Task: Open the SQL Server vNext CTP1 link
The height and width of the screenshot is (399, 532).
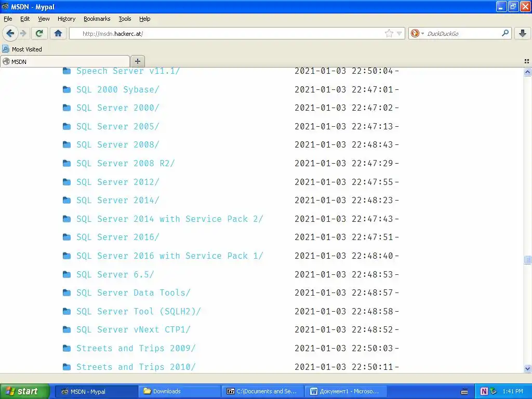Action: click(x=134, y=329)
